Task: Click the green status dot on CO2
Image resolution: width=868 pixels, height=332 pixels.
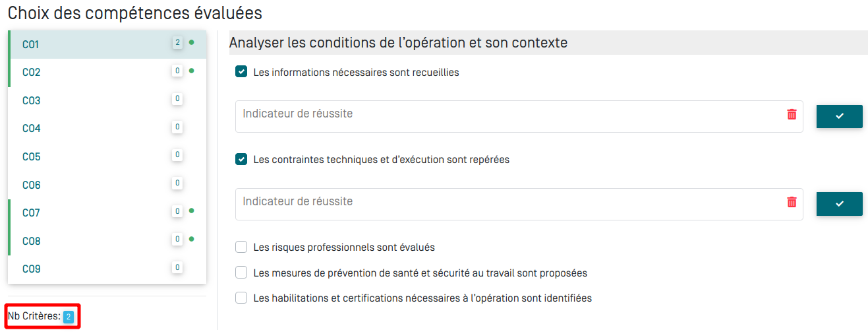Action: coord(192,71)
